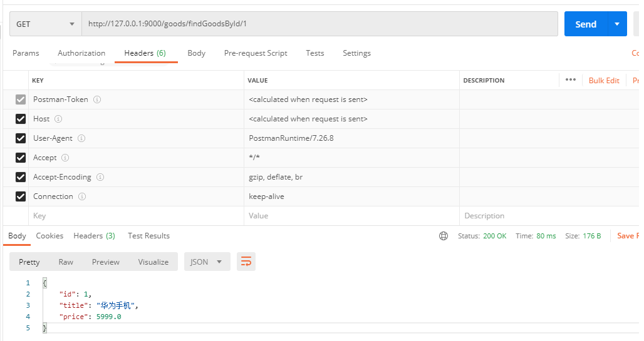Open the Tests tab
Screen dimensions: 644x341
point(315,53)
